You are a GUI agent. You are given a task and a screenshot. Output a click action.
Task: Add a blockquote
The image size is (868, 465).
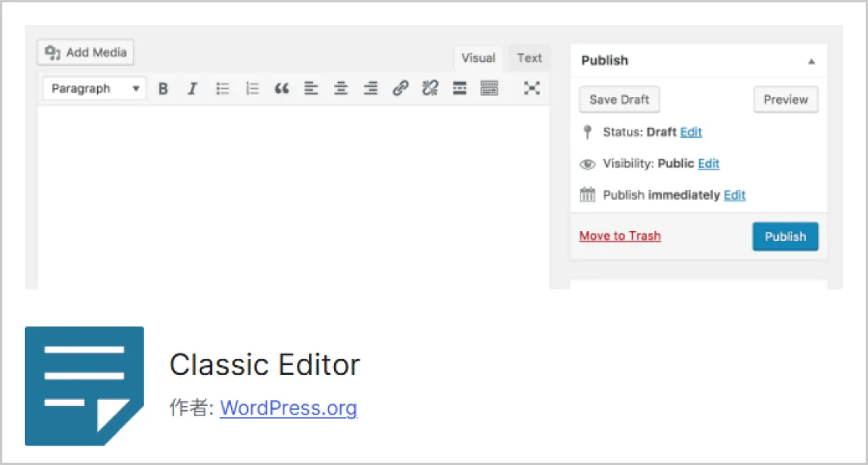[281, 88]
